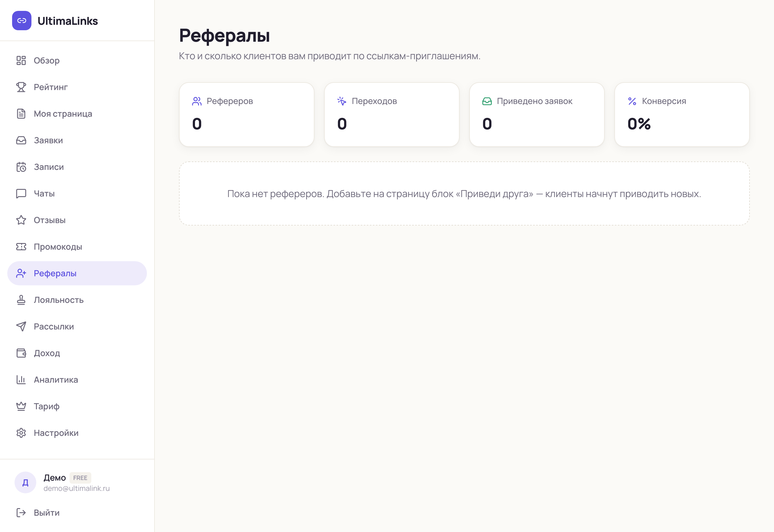
Task: Click the Рассылки paper plane icon
Action: click(21, 326)
